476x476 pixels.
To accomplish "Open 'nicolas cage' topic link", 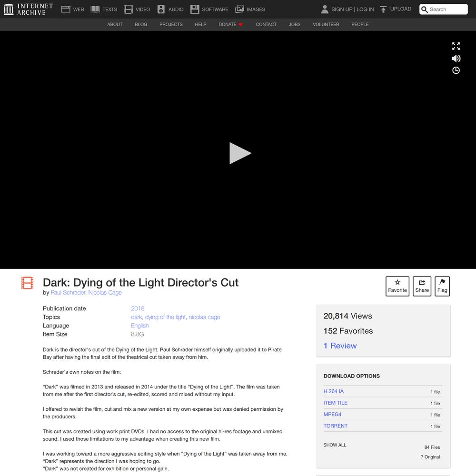I will click(x=204, y=317).
